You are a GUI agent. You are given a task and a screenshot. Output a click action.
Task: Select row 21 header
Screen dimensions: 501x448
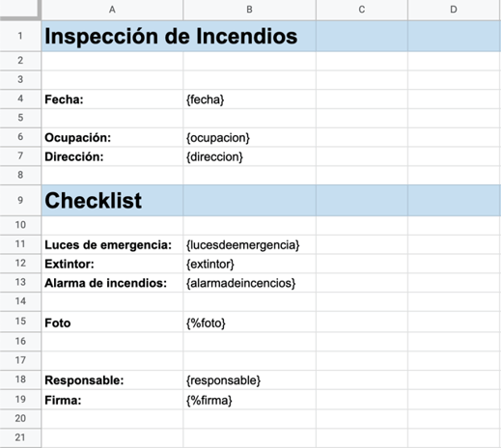click(x=20, y=437)
